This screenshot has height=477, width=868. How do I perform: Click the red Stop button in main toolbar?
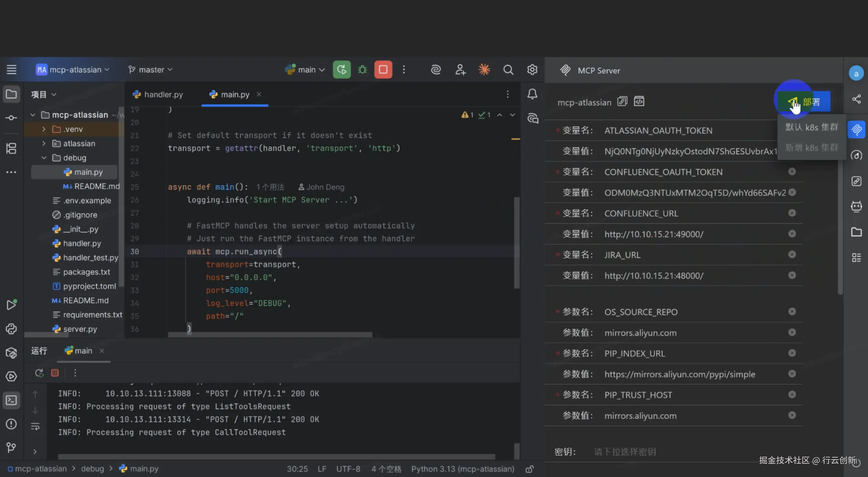pos(383,70)
